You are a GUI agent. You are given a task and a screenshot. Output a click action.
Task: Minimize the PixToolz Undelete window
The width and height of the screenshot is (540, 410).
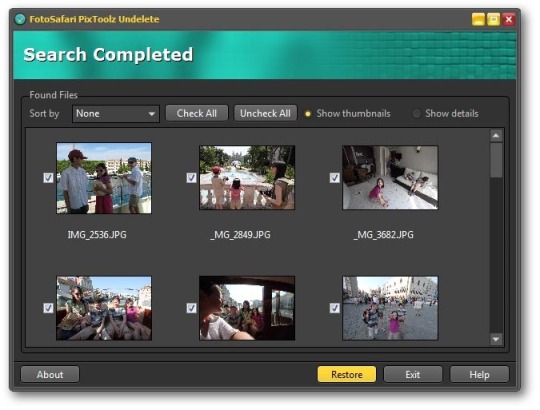478,19
